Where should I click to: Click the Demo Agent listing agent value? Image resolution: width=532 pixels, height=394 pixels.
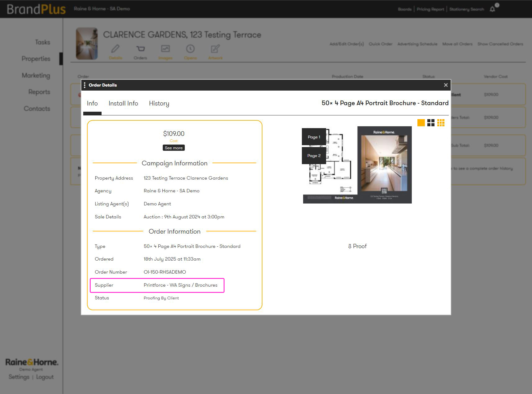click(x=157, y=204)
